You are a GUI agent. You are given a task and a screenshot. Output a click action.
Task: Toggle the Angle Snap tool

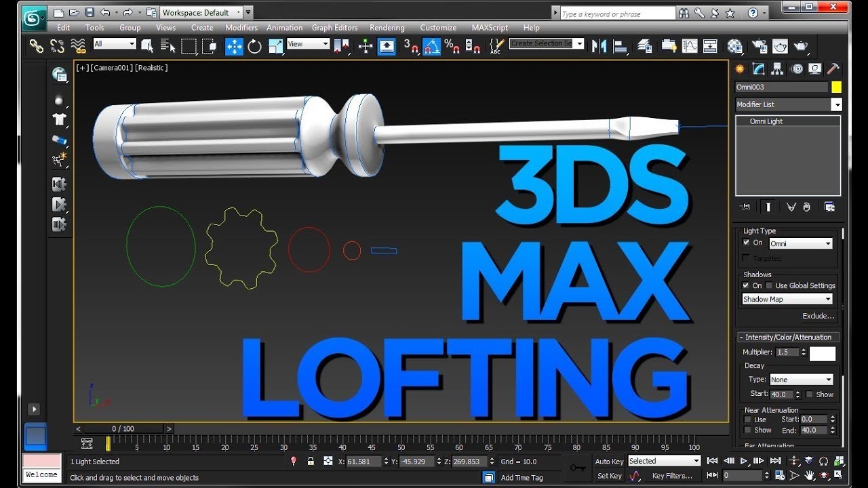431,46
